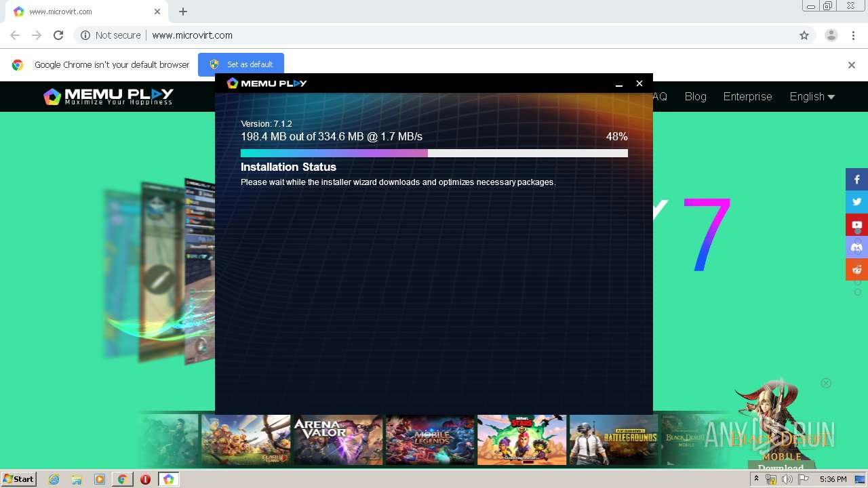Open Opera browser from the taskbar

[x=145, y=479]
